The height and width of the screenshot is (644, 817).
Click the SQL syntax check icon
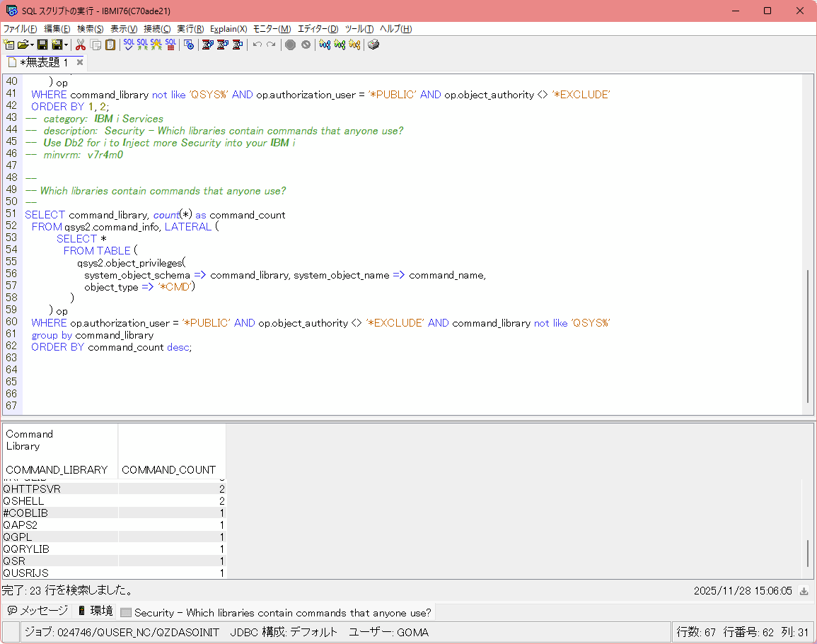coord(128,45)
